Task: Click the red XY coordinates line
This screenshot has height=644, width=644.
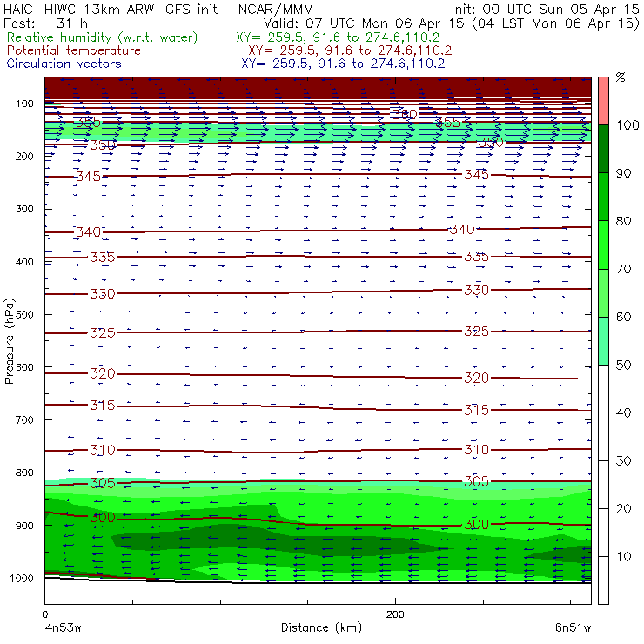Action: 350,50
